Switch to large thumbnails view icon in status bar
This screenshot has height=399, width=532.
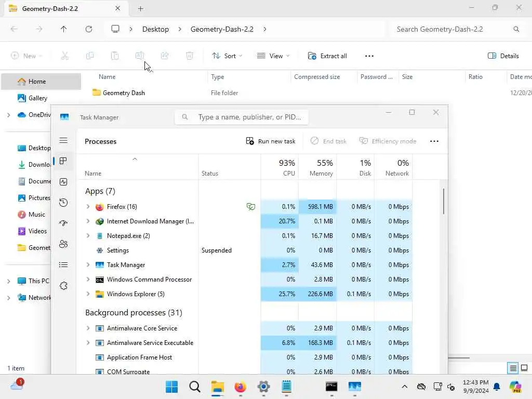[524, 368]
